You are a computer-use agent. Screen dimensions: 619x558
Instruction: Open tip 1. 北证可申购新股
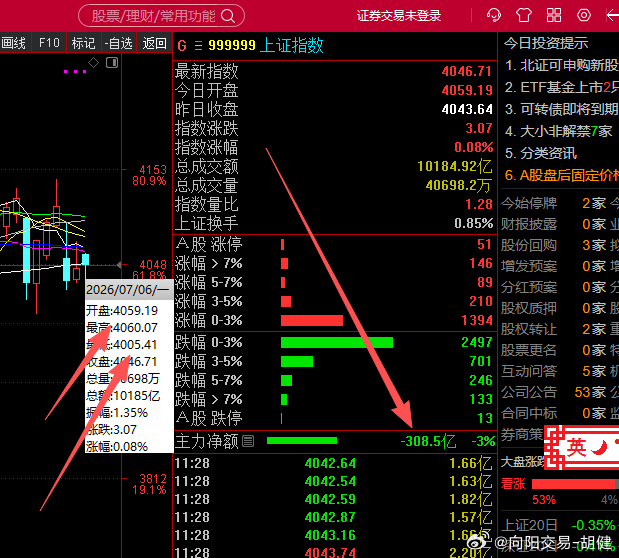click(x=561, y=65)
